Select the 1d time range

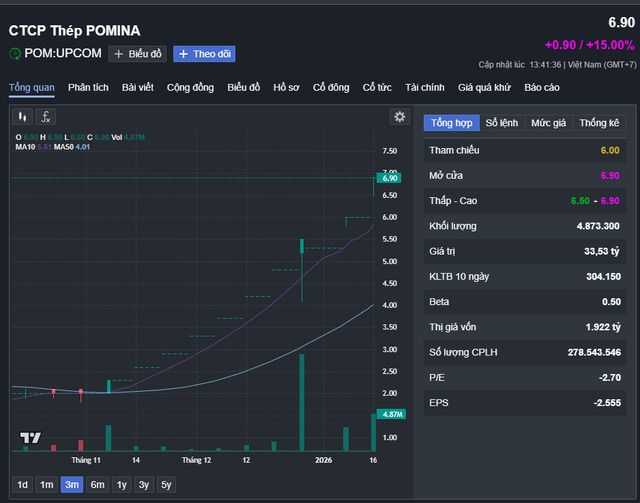point(23,484)
